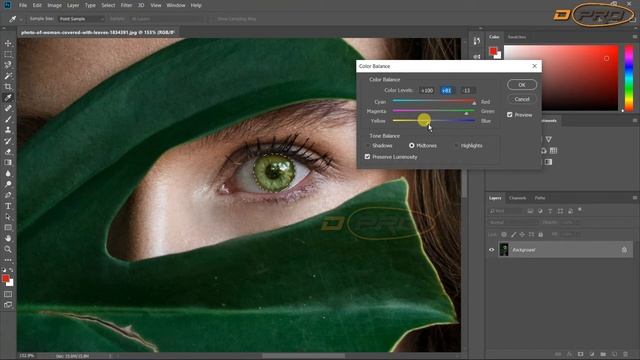Image resolution: width=640 pixels, height=360 pixels.
Task: Close the Color Balance dialog
Action: click(535, 66)
